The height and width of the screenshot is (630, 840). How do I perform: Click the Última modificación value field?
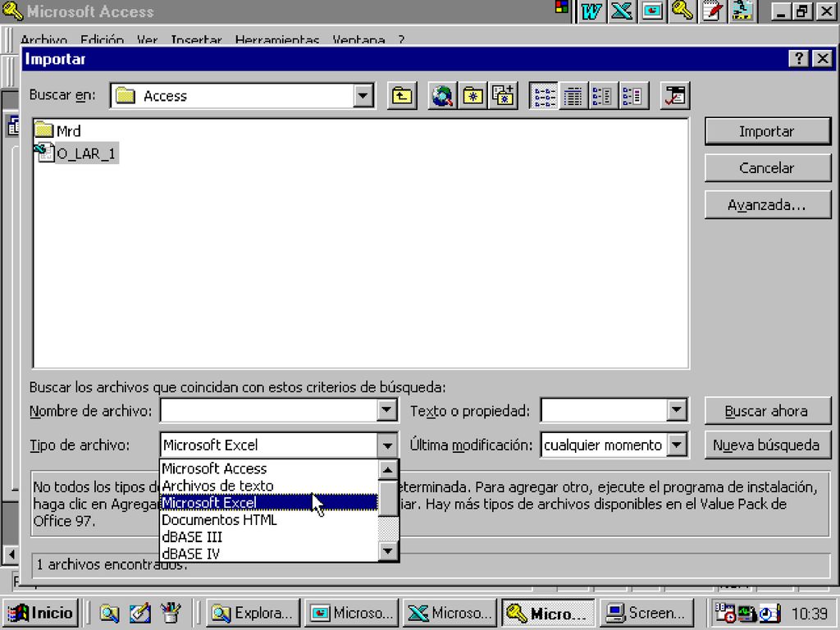tap(604, 445)
